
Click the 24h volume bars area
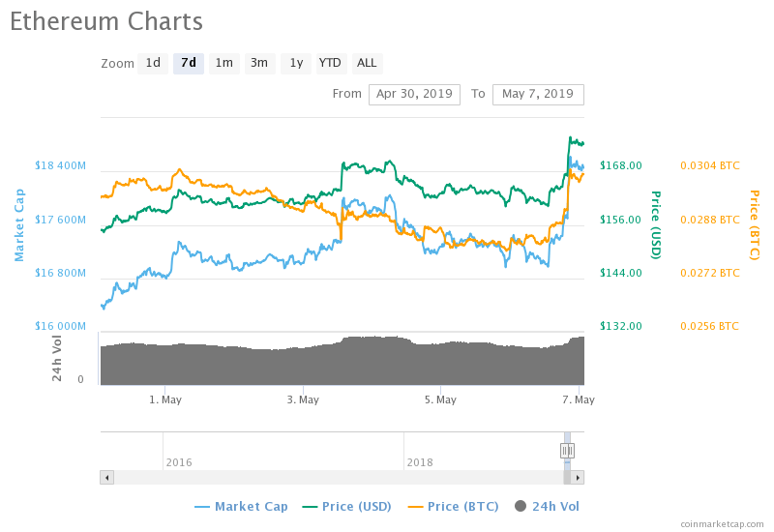click(339, 363)
